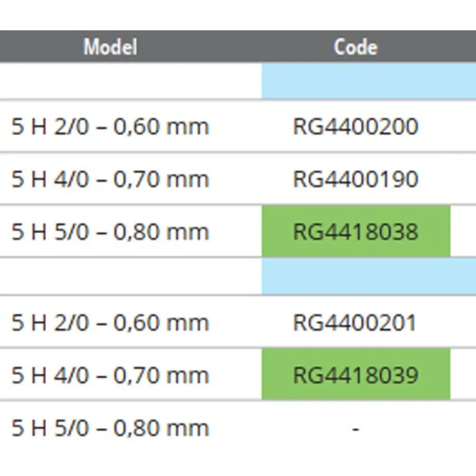The width and height of the screenshot is (476, 476).
Task: Select 5 H 4/0 model beside RG4418039
Action: tap(110, 376)
